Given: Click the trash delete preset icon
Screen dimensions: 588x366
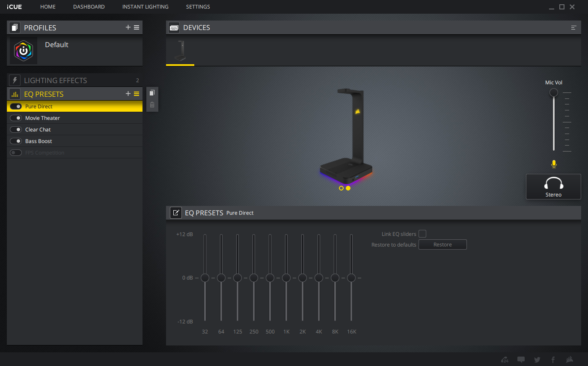Looking at the screenshot, I should pos(152,105).
